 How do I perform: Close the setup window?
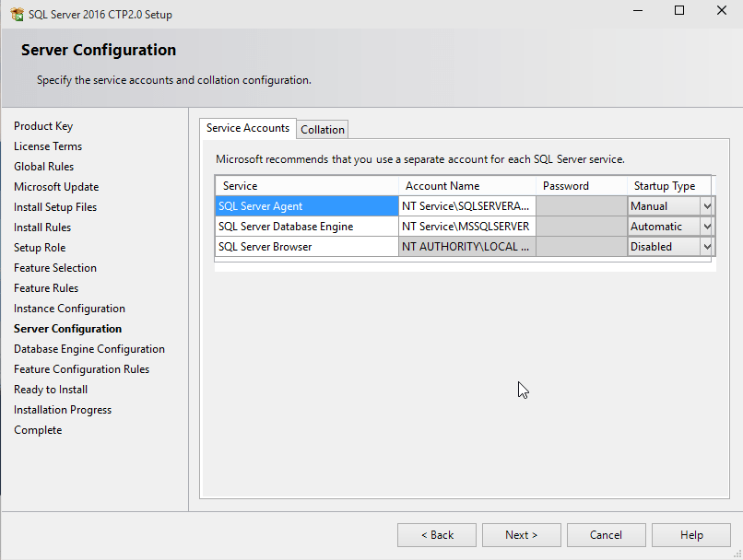click(721, 10)
